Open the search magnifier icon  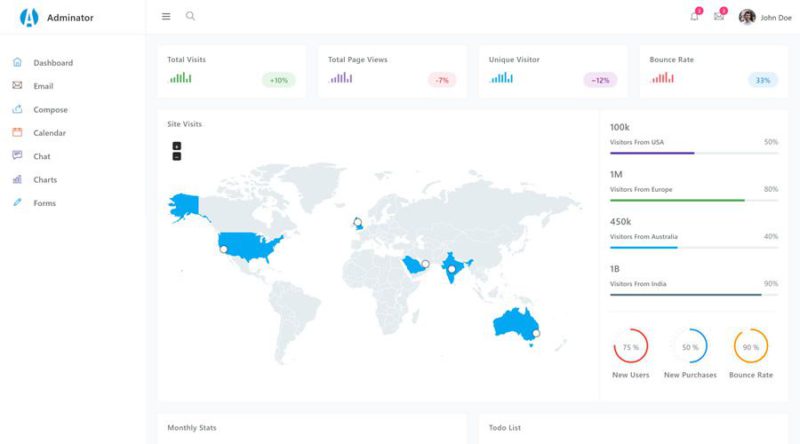point(190,16)
